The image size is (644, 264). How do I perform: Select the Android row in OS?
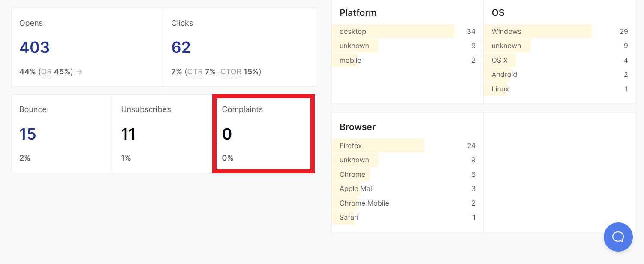[x=560, y=74]
